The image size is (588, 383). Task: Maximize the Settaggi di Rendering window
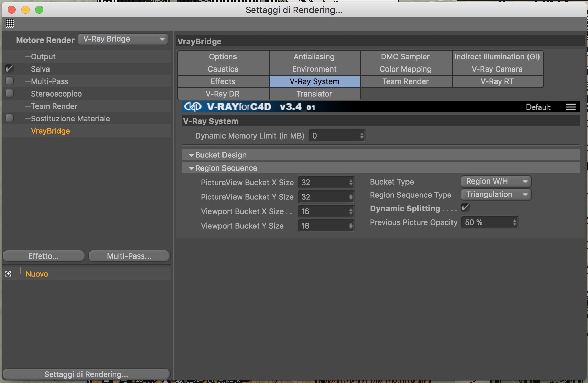(39, 10)
